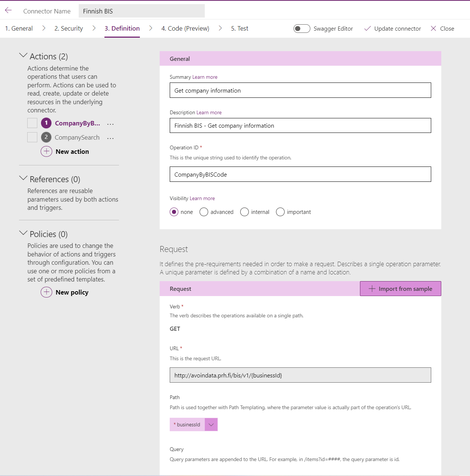This screenshot has height=476, width=470.
Task: Click the Close X icon
Action: pyautogui.click(x=433, y=28)
